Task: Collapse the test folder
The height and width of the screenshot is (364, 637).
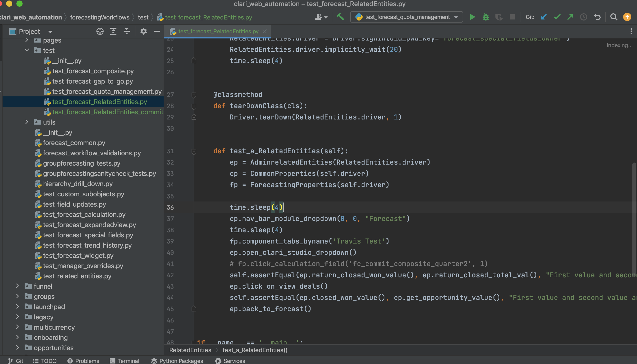Action: tap(27, 50)
